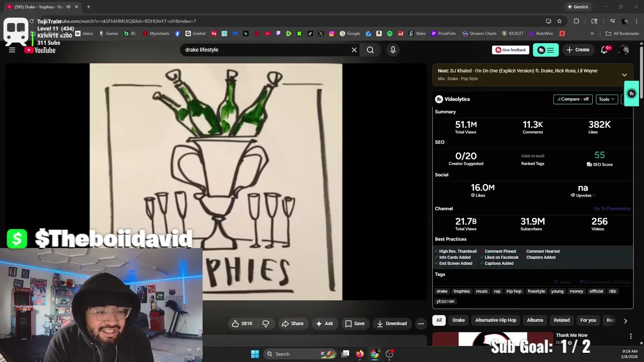Open Chrome extensions puzzle icon
Image resolution: width=644 pixels, height=362 pixels.
[577, 21]
